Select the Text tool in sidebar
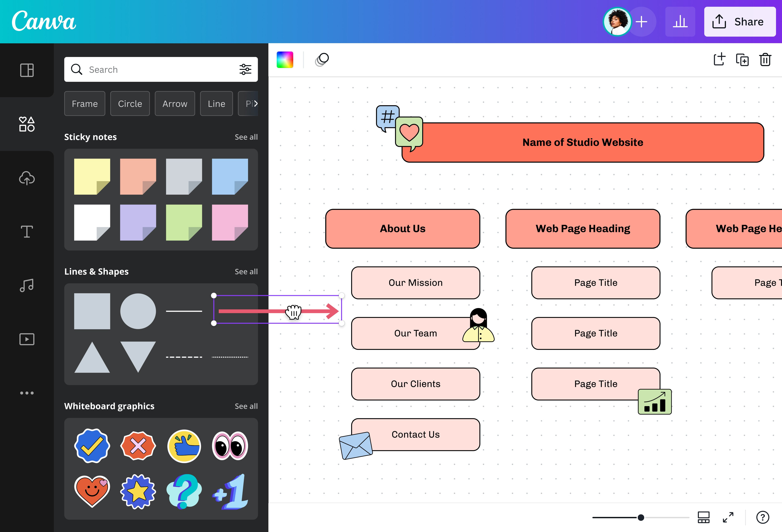The height and width of the screenshot is (532, 782). (x=27, y=232)
